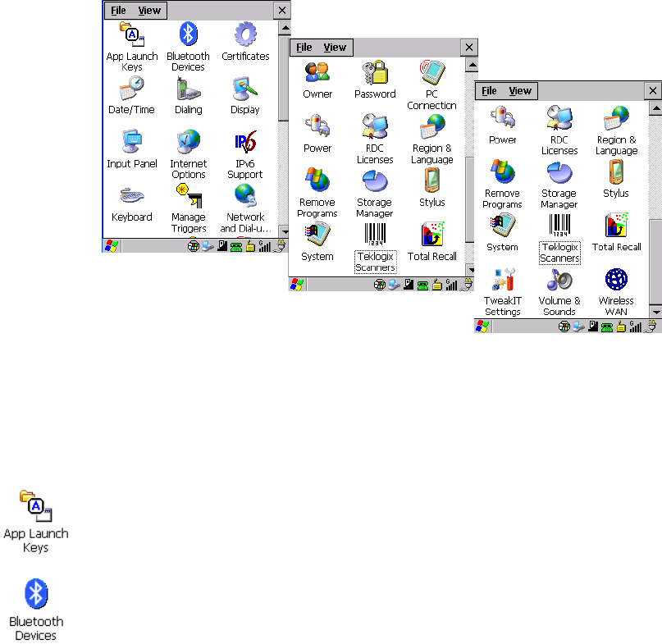The width and height of the screenshot is (662, 644).
Task: Open the Date/Time applet icon
Action: pyautogui.click(x=132, y=95)
